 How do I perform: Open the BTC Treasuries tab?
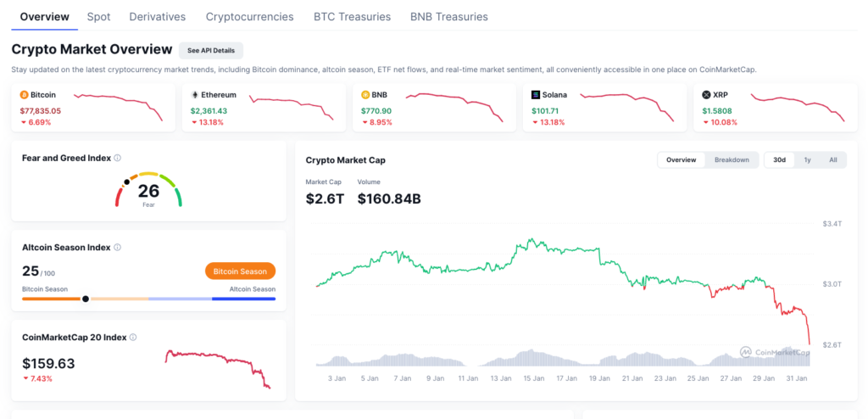tap(352, 16)
